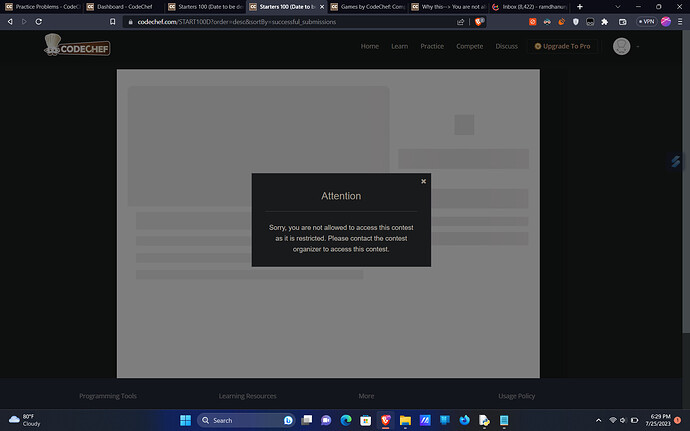Screen dimensions: 690x431
Task: Open Microsoft Store from the taskbar
Action: [x=366, y=420]
